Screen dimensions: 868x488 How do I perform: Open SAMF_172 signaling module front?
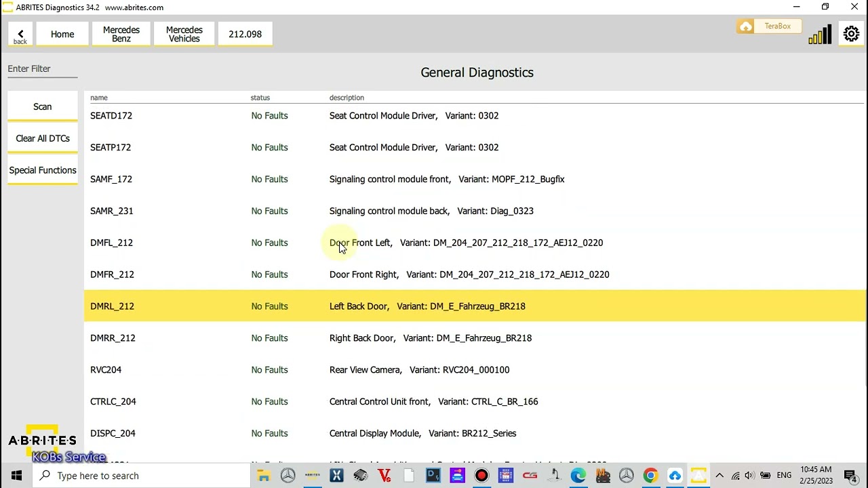(x=475, y=180)
